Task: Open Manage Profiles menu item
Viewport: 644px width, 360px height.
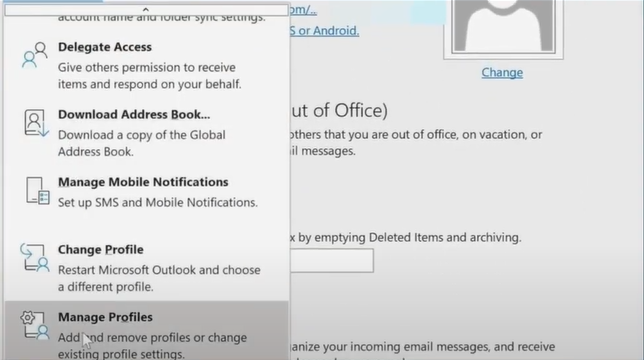Action: [x=147, y=331]
